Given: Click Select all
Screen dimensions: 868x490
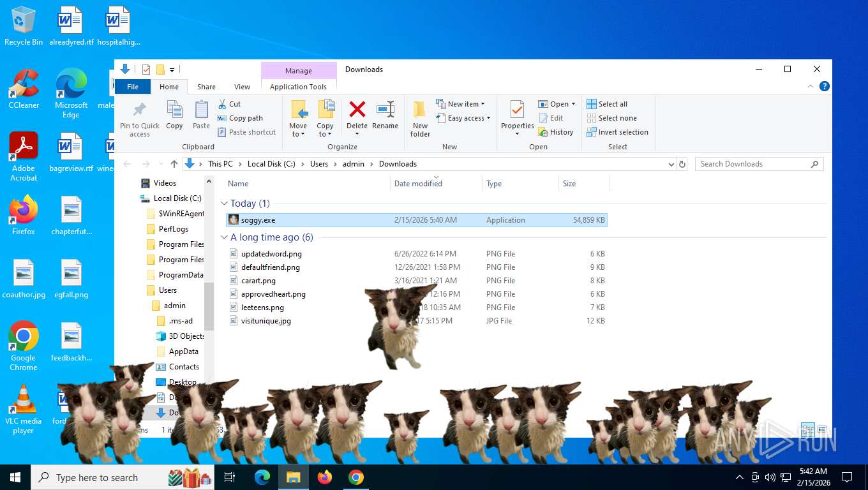Looking at the screenshot, I should [608, 104].
